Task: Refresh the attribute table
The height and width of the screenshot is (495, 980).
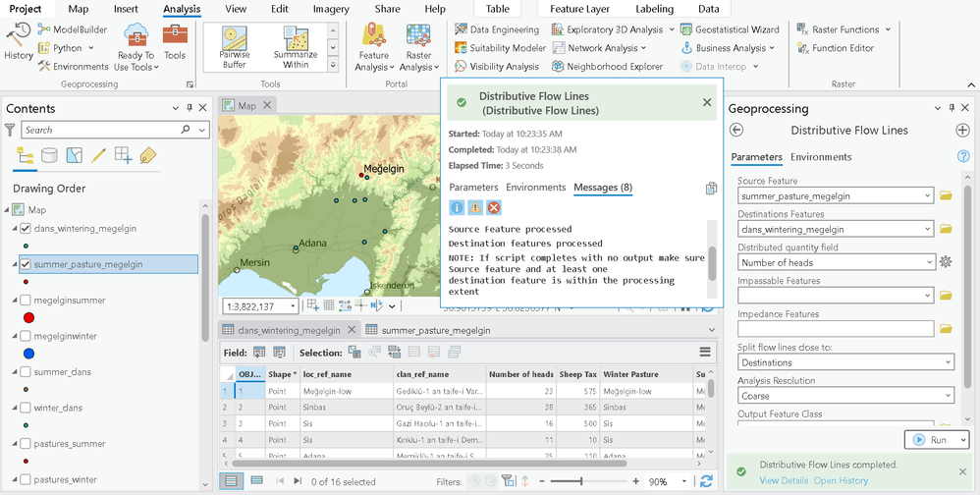Action: 706,481
